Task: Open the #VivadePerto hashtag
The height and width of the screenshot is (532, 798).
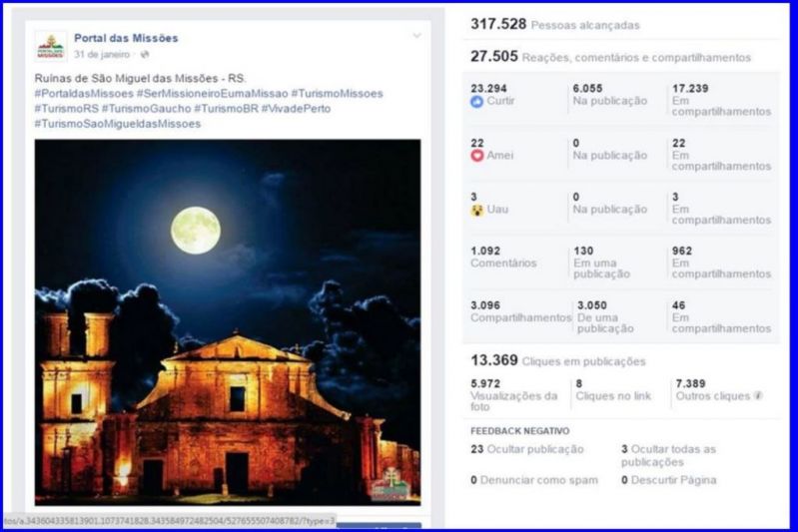Action: point(296,109)
